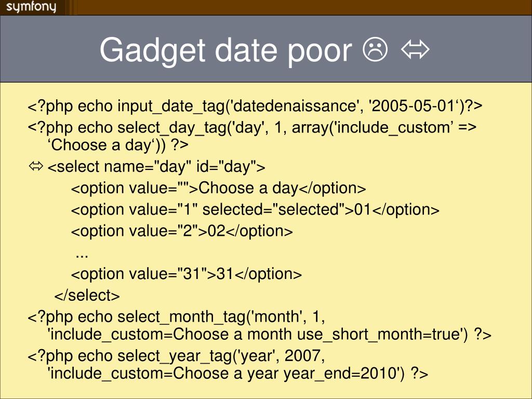This screenshot has height=399, width=532.
Task: Click the double arrow icon in title
Action: pos(415,49)
